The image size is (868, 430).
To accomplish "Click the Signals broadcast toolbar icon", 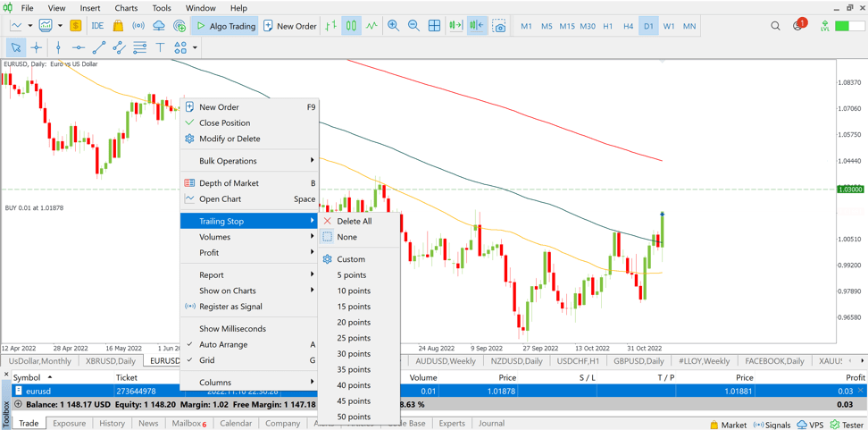I will 138,26.
